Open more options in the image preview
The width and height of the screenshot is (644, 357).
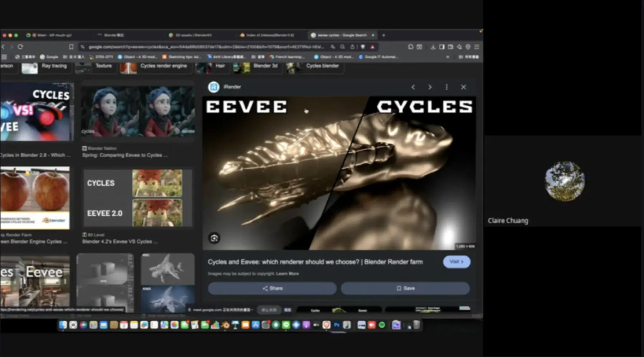pyautogui.click(x=447, y=87)
